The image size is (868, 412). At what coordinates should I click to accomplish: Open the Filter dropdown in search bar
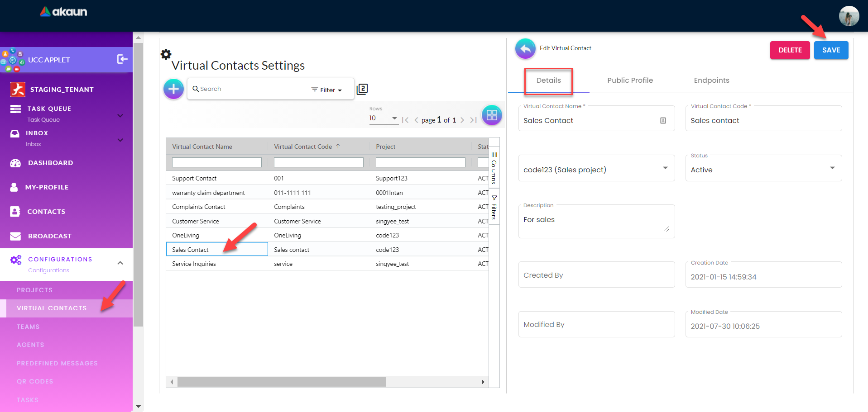click(x=326, y=90)
